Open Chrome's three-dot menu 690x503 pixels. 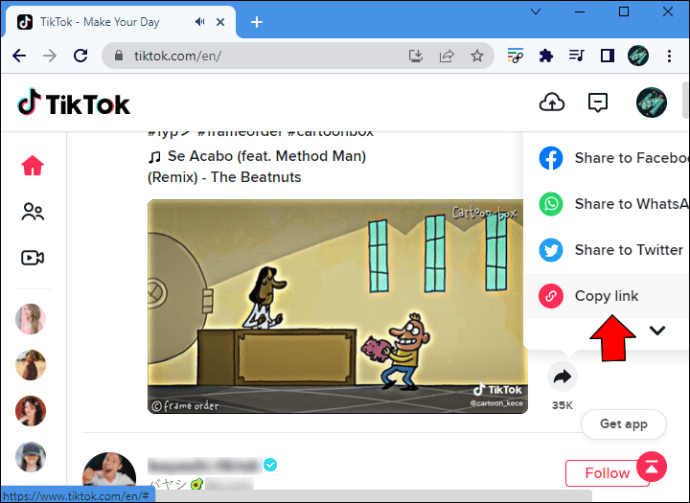[x=669, y=55]
